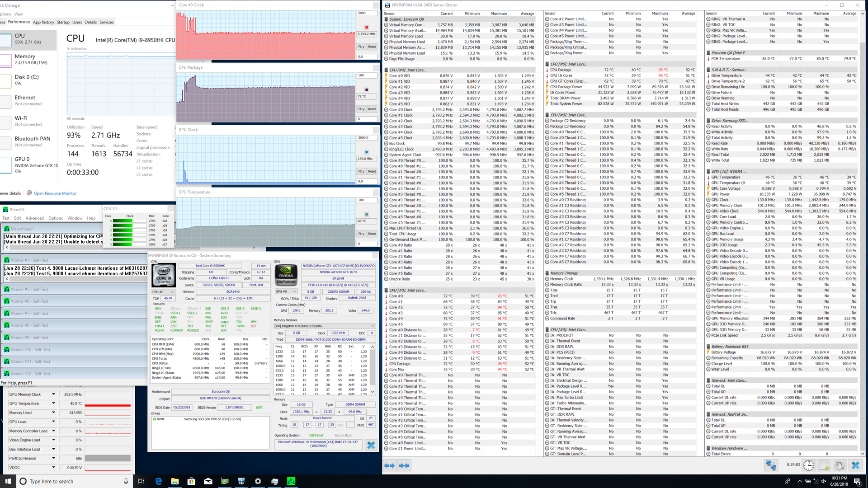Open the GPU Load dropdown arrow
Viewport: 868px width, 488px height.
[53, 422]
